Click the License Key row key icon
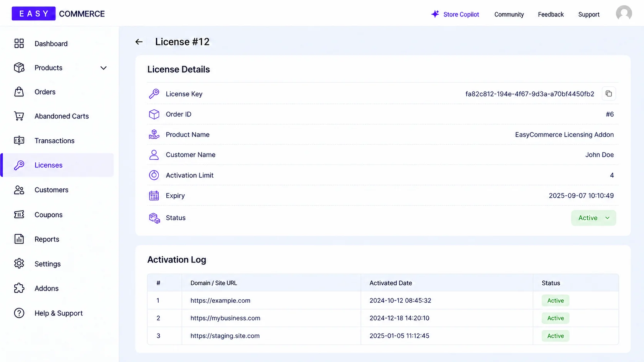Image resolution: width=644 pixels, height=362 pixels. (154, 94)
